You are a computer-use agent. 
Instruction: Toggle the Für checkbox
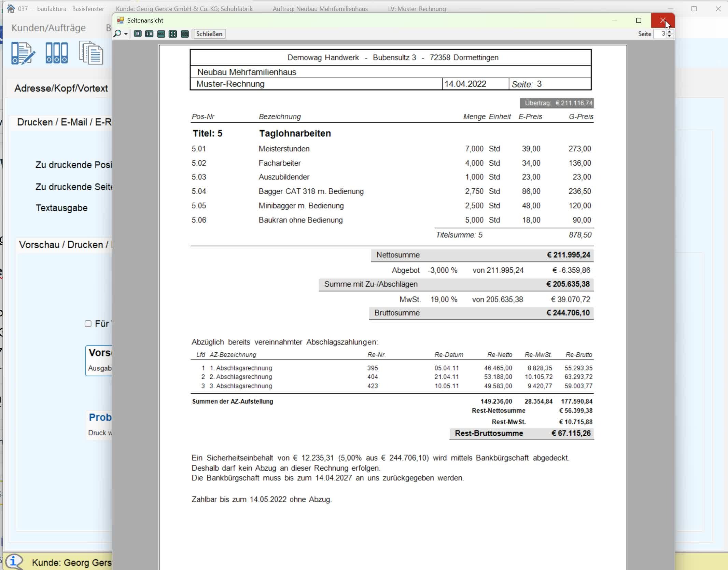88,324
